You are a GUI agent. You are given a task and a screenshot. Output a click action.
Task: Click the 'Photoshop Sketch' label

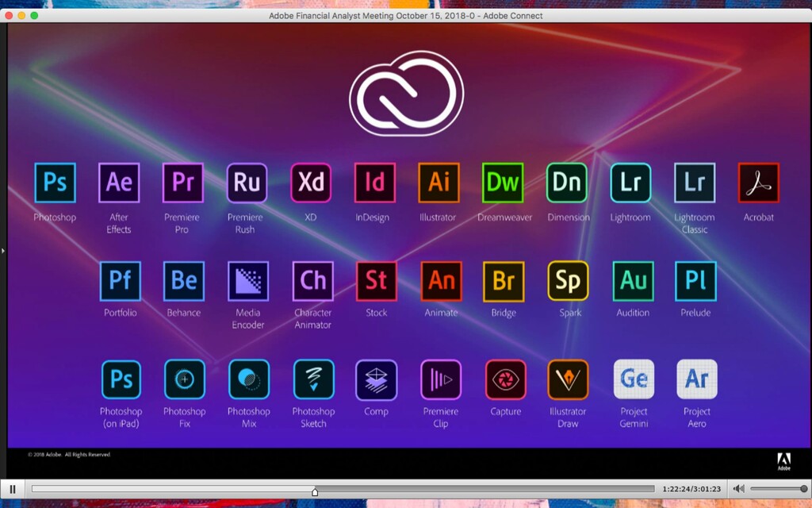pyautogui.click(x=313, y=418)
